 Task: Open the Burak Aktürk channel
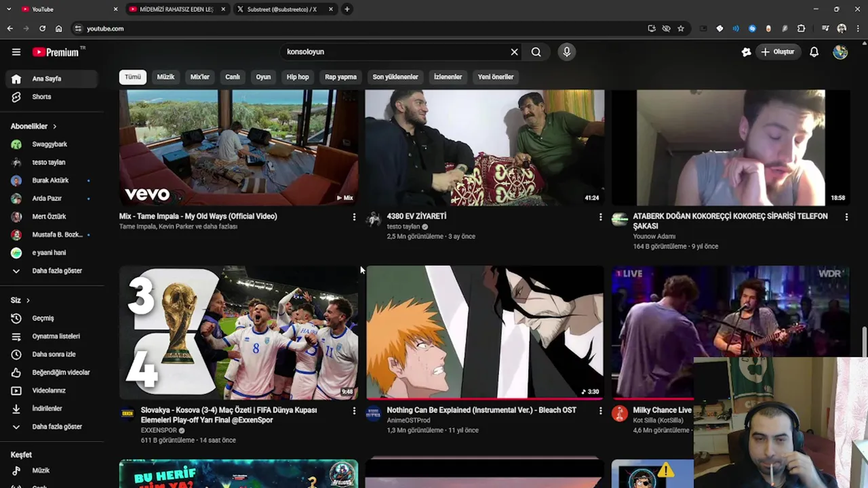[52, 180]
